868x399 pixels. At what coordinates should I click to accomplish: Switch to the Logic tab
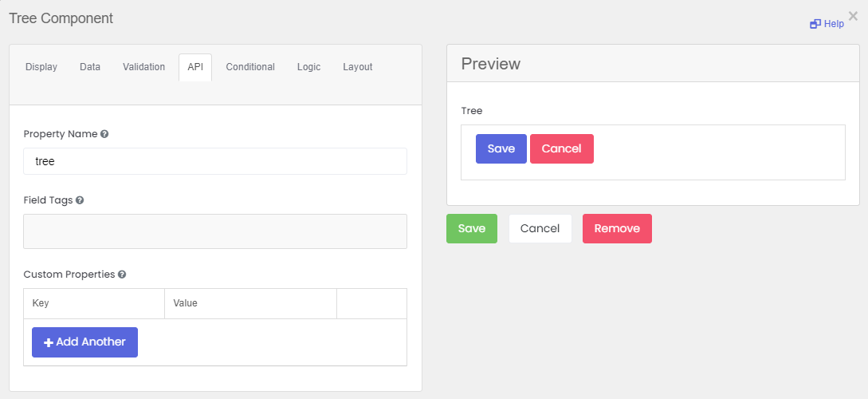[x=309, y=67]
